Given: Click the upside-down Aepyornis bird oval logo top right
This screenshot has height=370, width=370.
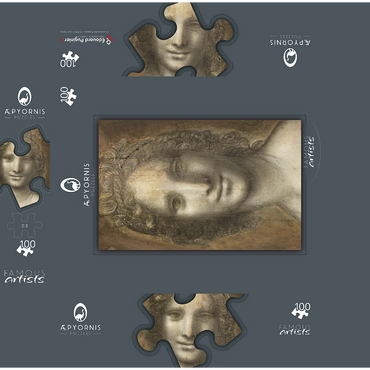Looking at the screenshot, I should click(x=290, y=57).
